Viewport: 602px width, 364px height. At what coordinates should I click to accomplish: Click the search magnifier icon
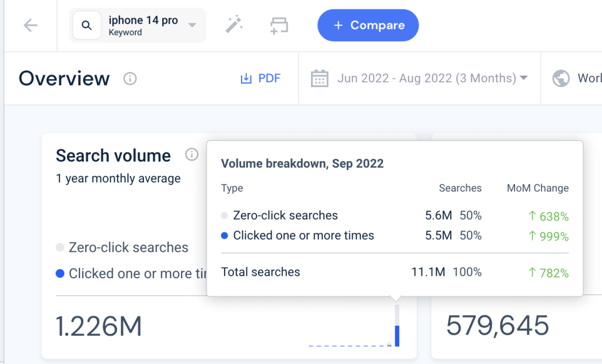pyautogui.click(x=87, y=25)
